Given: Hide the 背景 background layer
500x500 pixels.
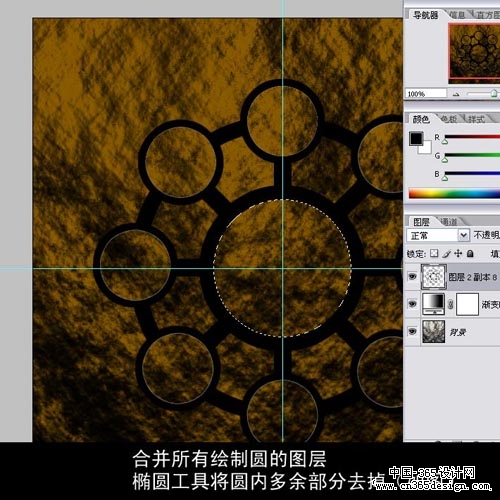Looking at the screenshot, I should (x=412, y=332).
